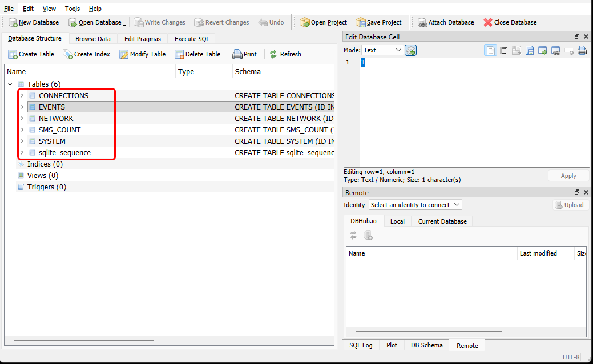593x364 pixels.
Task: Toggle the auto-format button beside Mode
Action: point(411,50)
